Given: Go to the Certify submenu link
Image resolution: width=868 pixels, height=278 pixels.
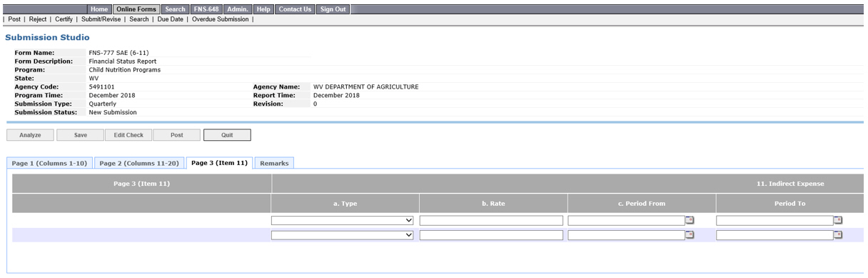Looking at the screenshot, I should coord(64,19).
